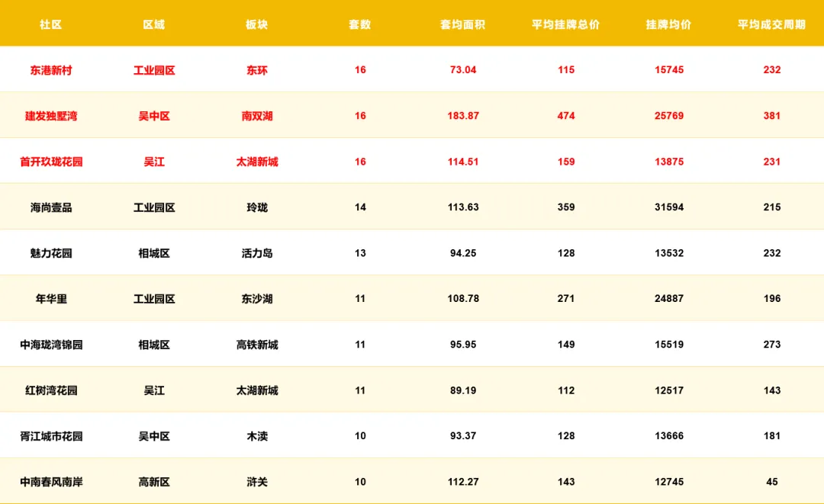Screen dimensions: 824x504
Task: Click the area value 93.37
Action: pyautogui.click(x=463, y=435)
